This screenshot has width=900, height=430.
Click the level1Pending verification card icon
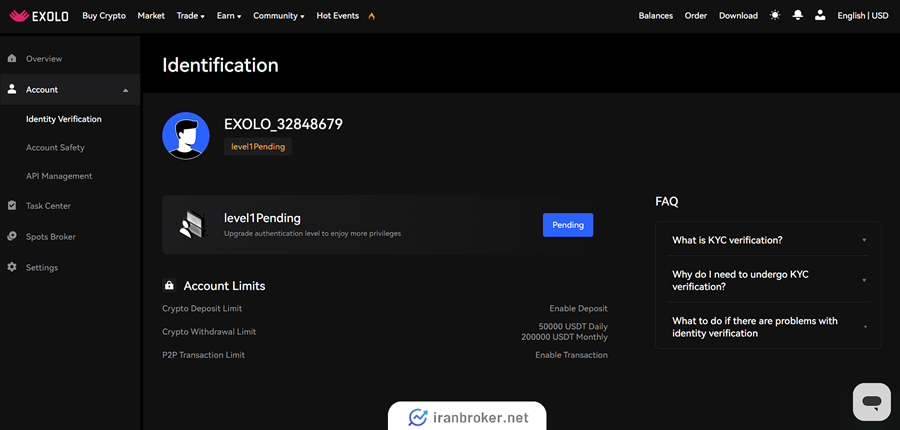[x=193, y=225]
